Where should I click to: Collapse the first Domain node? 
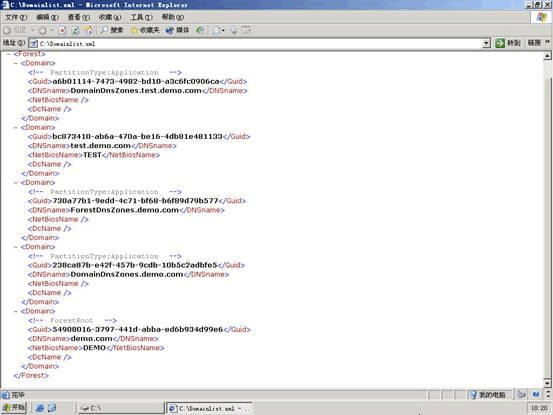click(x=16, y=63)
